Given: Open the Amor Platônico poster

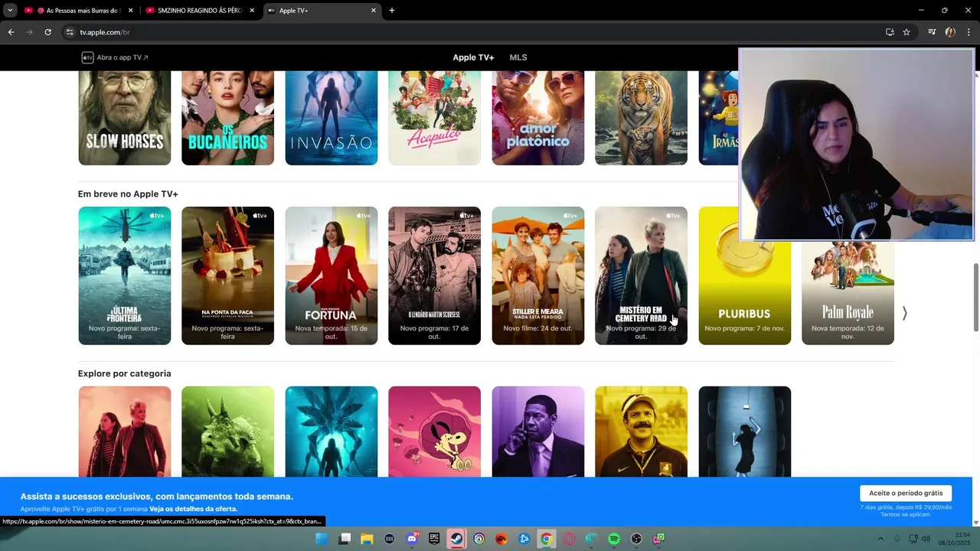Looking at the screenshot, I should (538, 118).
